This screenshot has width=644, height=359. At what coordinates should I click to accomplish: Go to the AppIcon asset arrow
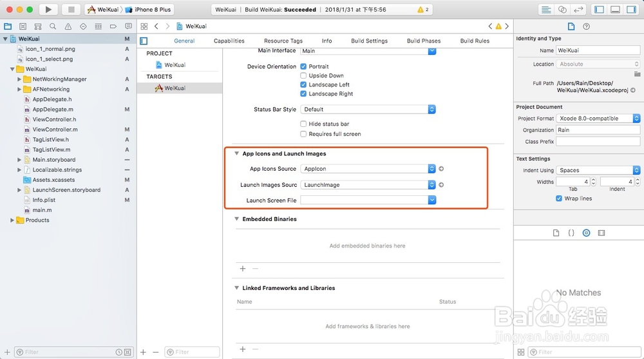click(442, 169)
